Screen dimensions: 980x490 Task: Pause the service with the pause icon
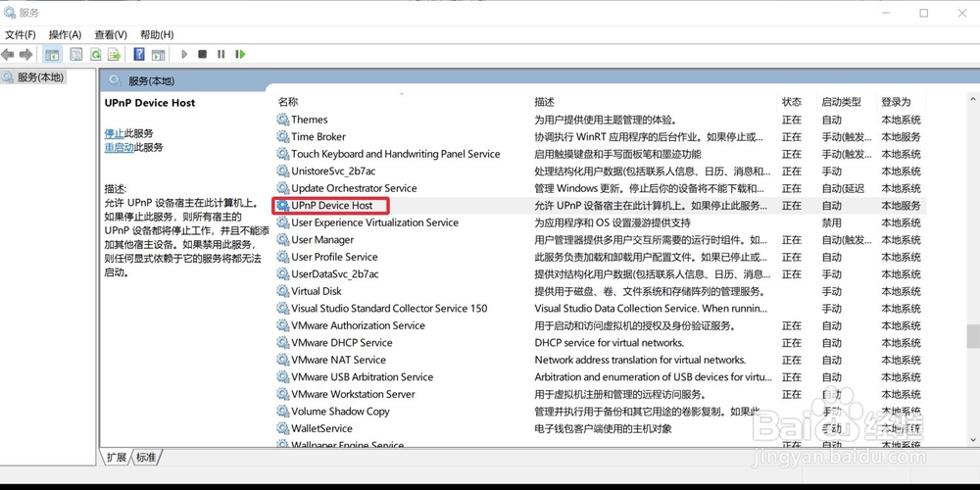coord(220,54)
